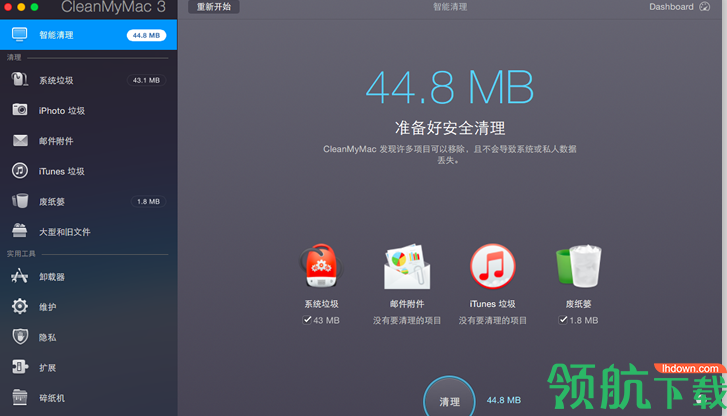Screen dimensions: 727x416
Task: Click the 系统垃圾 label under vacuum icon
Action: (321, 304)
